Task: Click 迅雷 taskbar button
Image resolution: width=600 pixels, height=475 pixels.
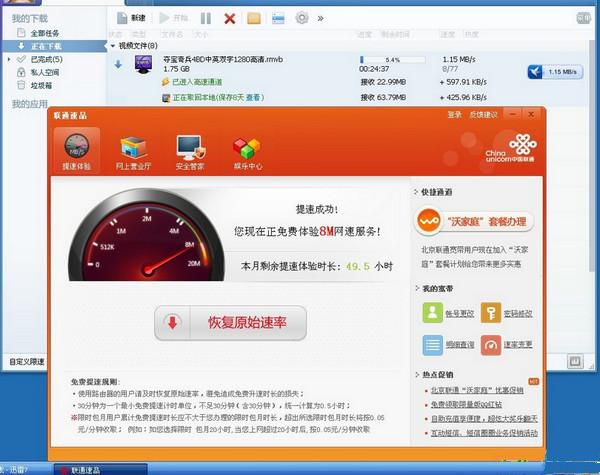Action: point(25,469)
